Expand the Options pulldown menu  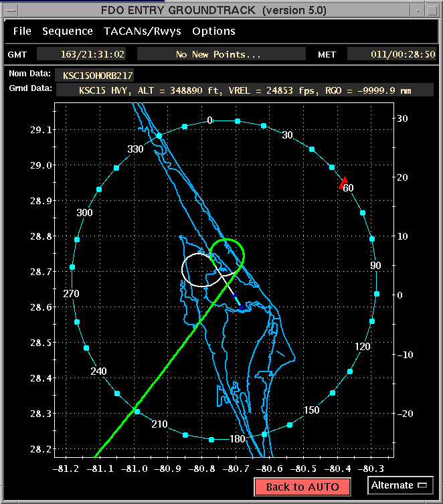(x=213, y=31)
